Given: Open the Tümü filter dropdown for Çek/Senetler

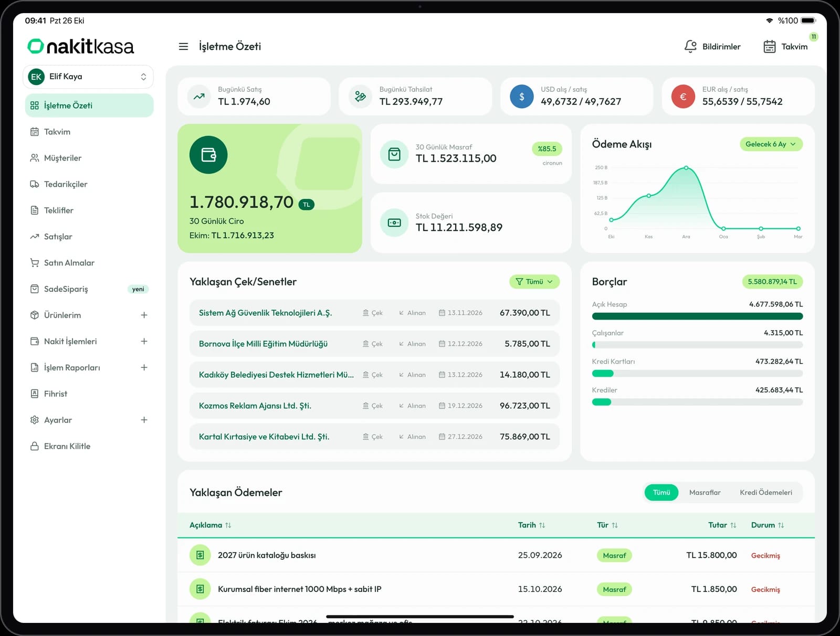Looking at the screenshot, I should pos(534,282).
